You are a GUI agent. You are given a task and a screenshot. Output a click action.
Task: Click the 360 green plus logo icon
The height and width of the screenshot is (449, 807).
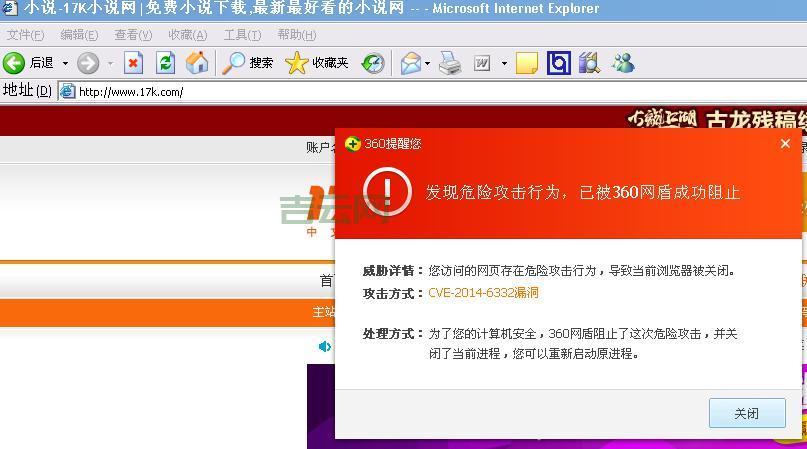click(x=353, y=144)
